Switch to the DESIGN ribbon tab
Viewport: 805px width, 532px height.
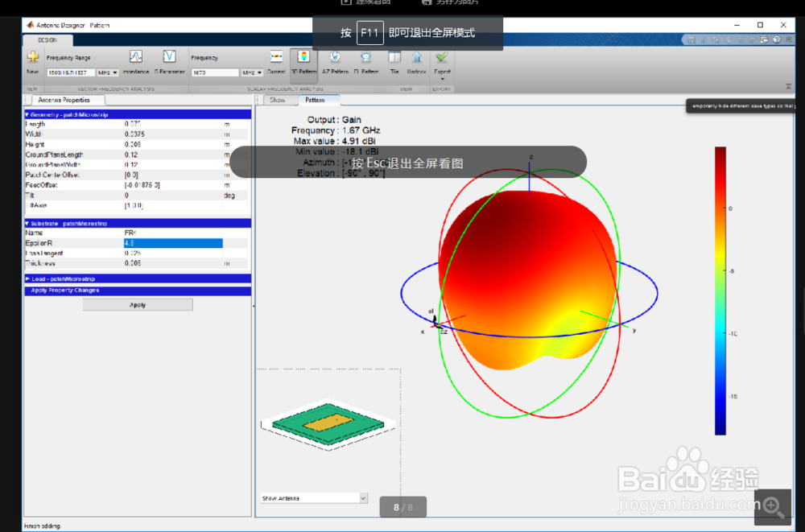[47, 40]
